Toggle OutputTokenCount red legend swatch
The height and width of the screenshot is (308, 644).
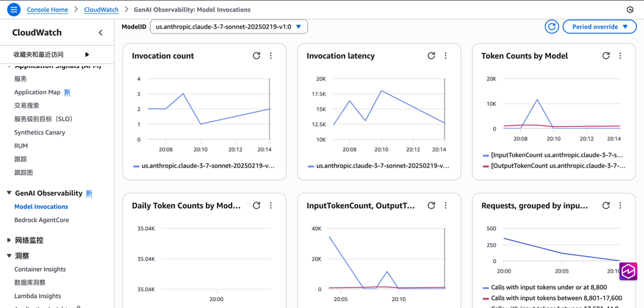[x=485, y=166]
